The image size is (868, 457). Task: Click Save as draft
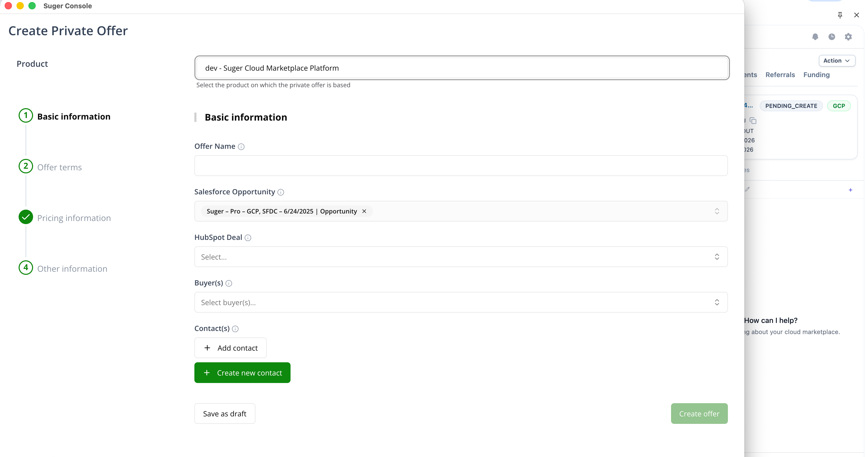pyautogui.click(x=224, y=414)
